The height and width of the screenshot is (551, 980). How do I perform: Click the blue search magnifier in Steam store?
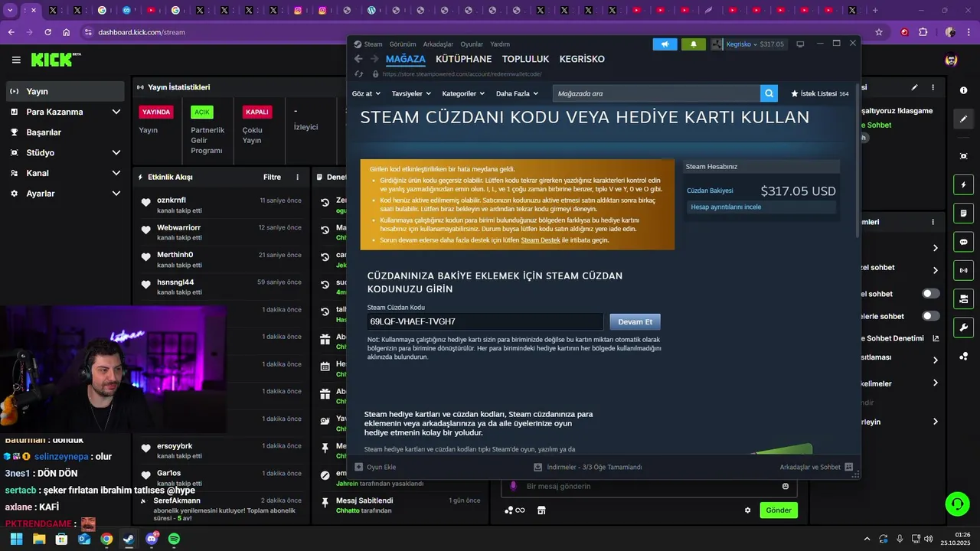[769, 93]
